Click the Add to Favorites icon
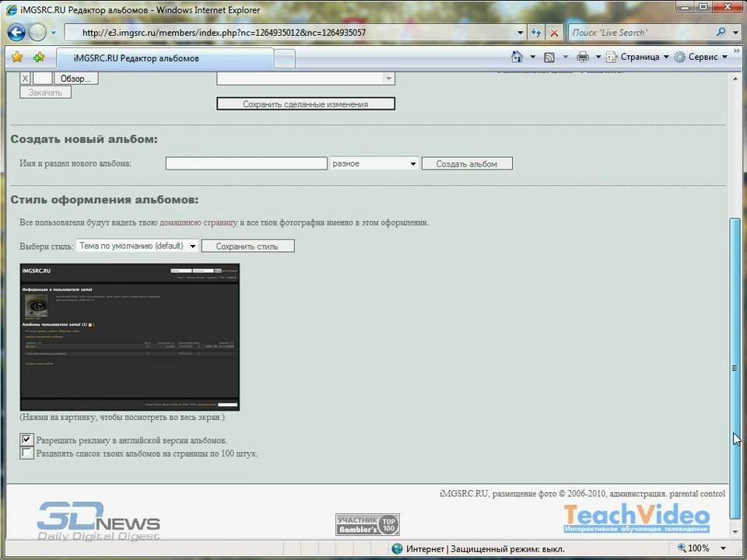Image resolution: width=747 pixels, height=560 pixels. (38, 58)
